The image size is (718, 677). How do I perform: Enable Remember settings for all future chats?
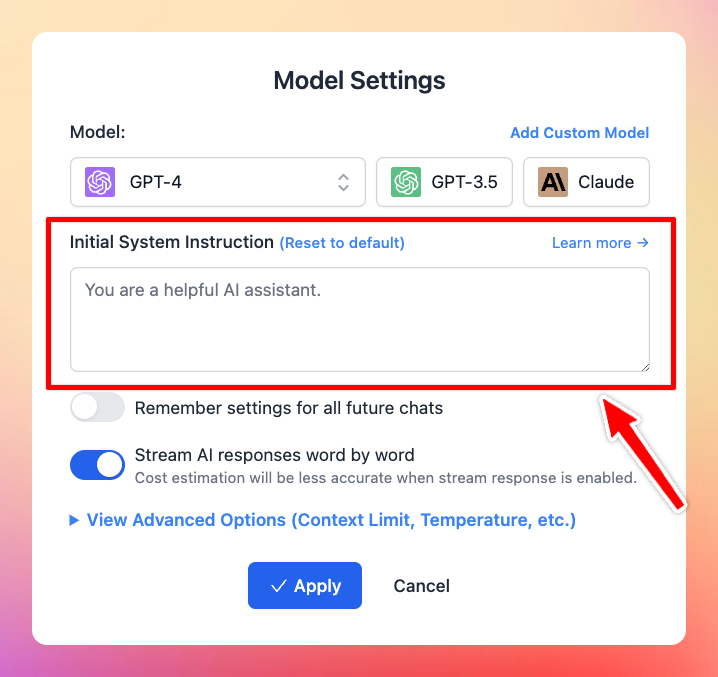pyautogui.click(x=98, y=407)
